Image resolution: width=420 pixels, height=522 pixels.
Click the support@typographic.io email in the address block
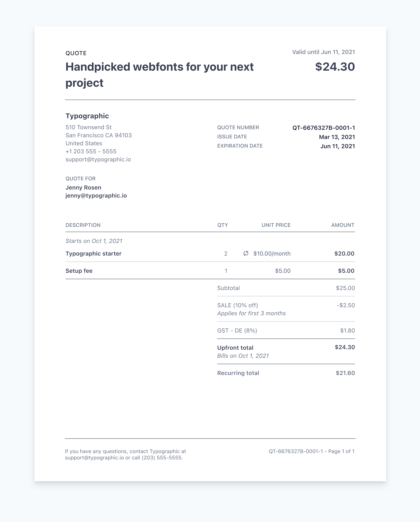coord(98,159)
